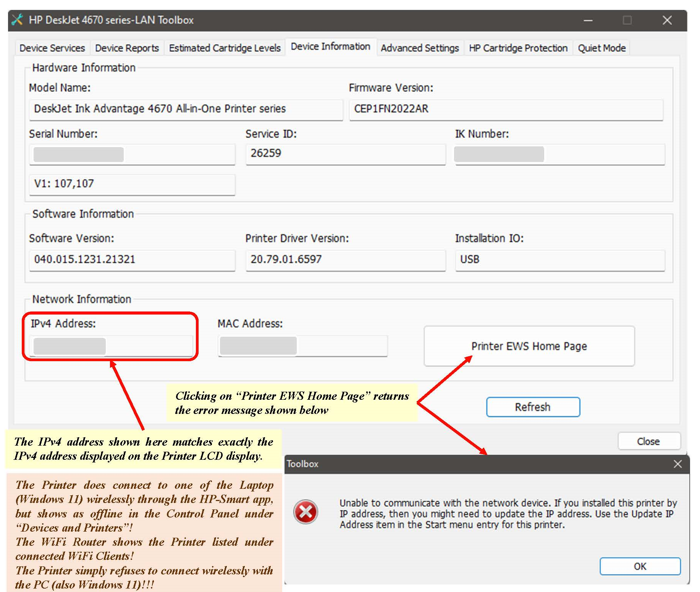Go to the Advanced Settings tab

click(420, 48)
